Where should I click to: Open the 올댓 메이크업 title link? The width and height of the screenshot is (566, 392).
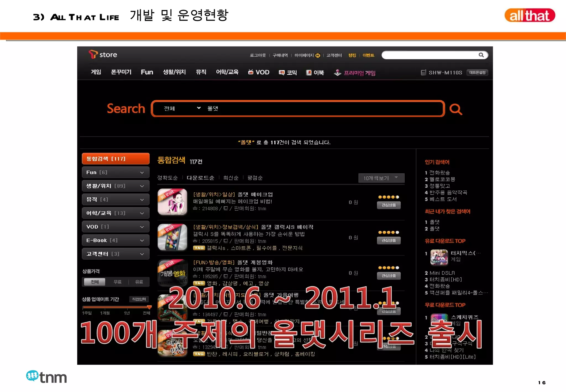click(x=255, y=194)
